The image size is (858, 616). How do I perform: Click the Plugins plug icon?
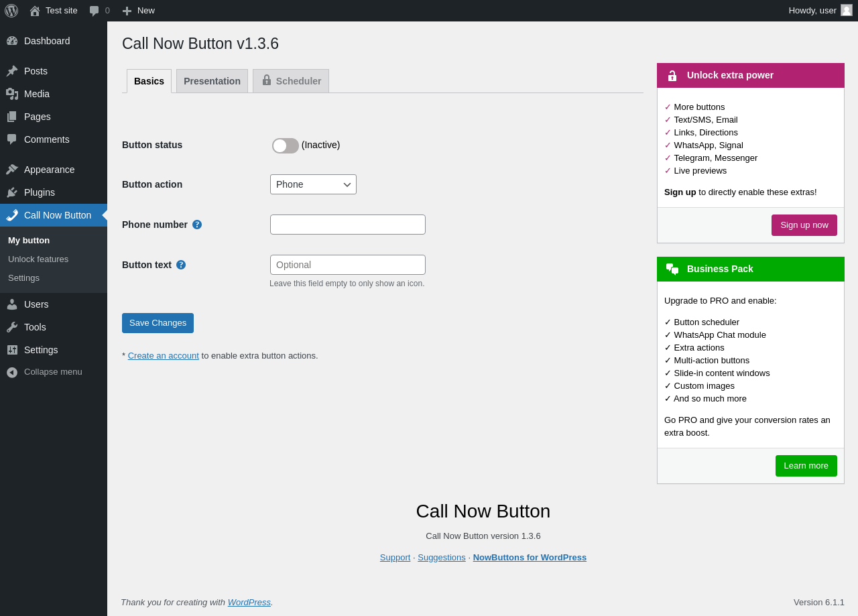click(12, 192)
